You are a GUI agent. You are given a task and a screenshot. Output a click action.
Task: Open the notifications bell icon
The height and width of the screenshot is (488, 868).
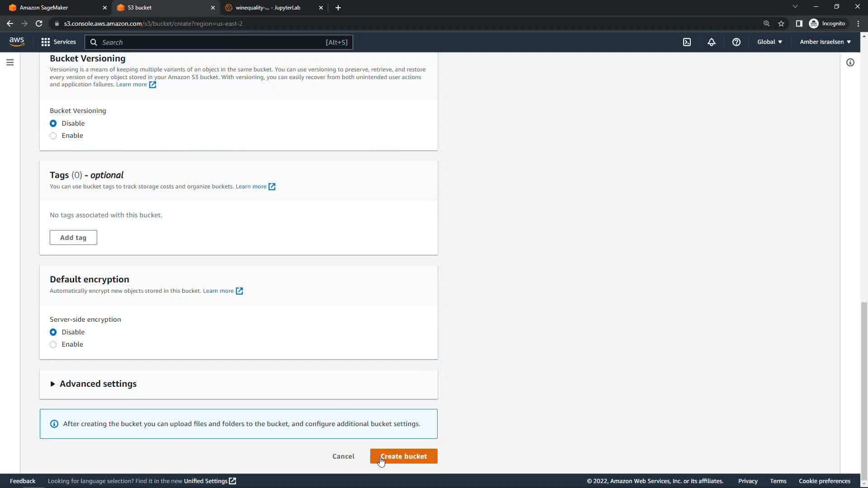click(x=712, y=42)
